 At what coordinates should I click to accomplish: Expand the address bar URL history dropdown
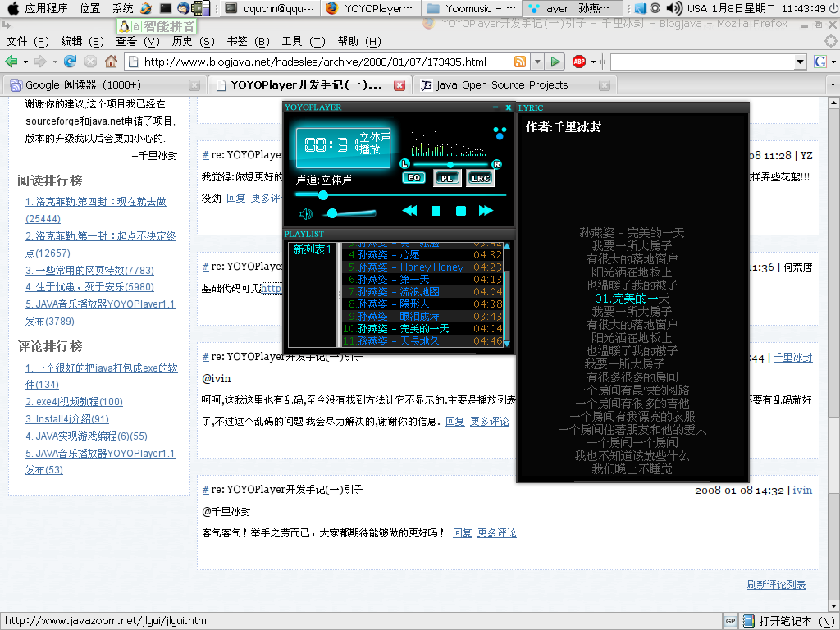(x=537, y=62)
